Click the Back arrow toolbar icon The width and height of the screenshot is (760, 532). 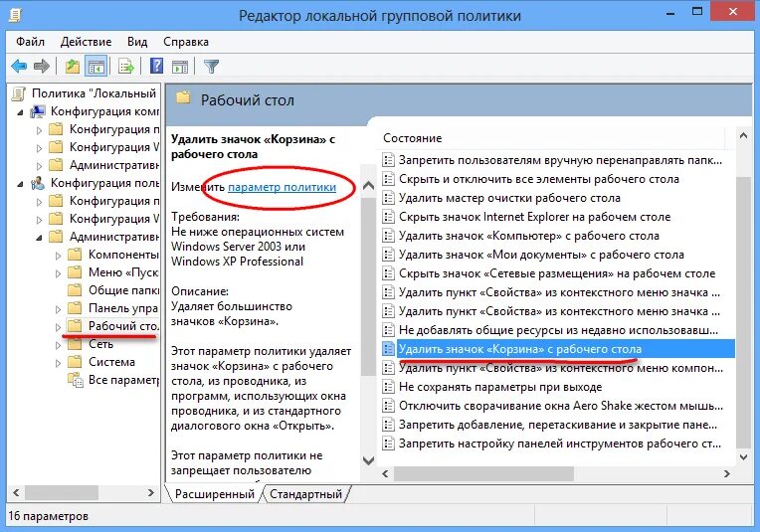19,67
